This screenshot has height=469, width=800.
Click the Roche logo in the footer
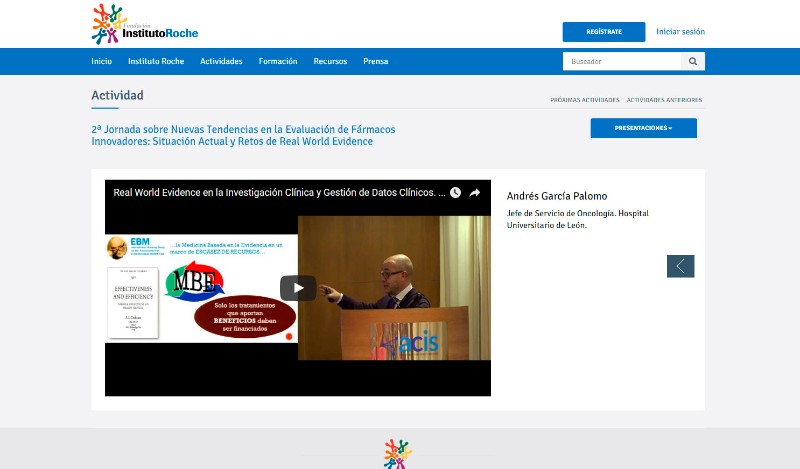point(398,454)
